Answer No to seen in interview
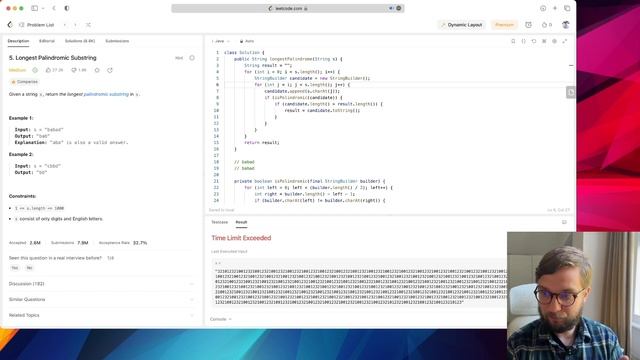This screenshot has width=640, height=360. click(29, 268)
